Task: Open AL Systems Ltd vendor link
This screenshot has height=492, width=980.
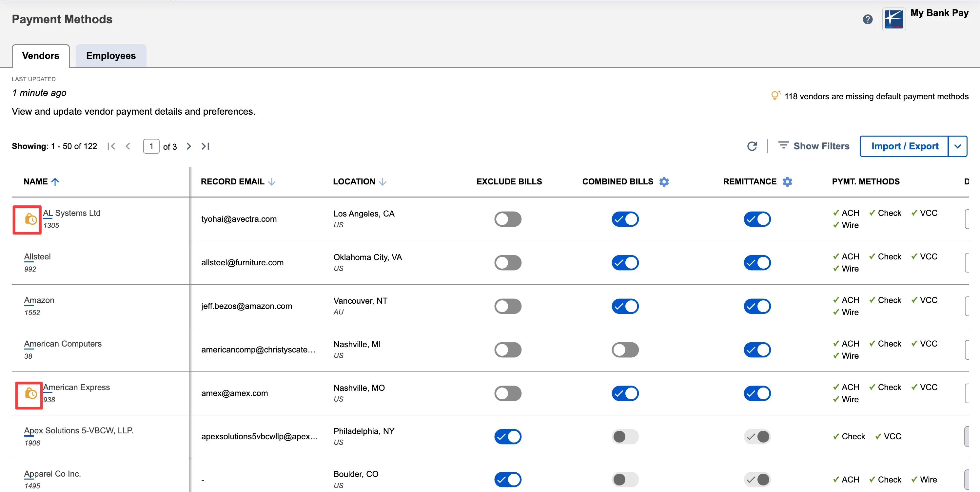Action: 71,213
